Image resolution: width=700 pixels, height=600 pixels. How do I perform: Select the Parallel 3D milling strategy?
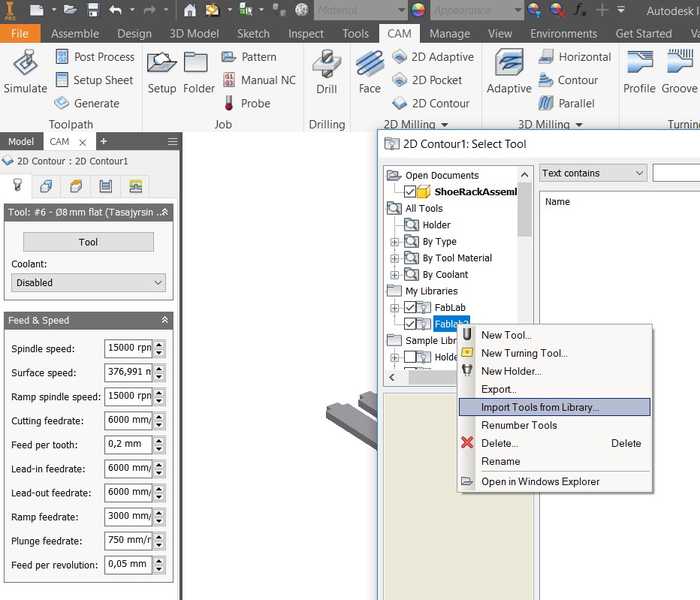click(x=567, y=103)
